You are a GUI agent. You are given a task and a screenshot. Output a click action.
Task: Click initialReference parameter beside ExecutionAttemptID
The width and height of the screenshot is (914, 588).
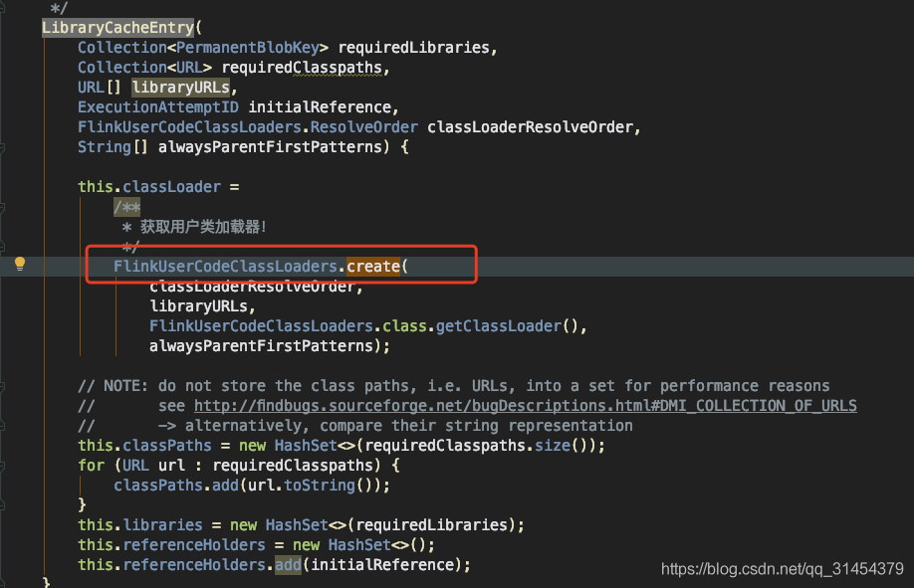point(320,107)
